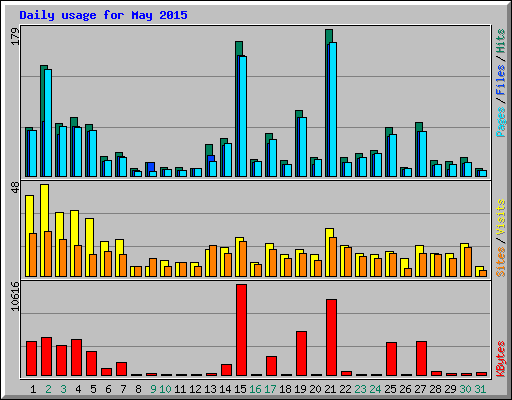The width and height of the screenshot is (512, 400).
Task: Click the red KBytes bar for day 27
Action: [x=421, y=359]
